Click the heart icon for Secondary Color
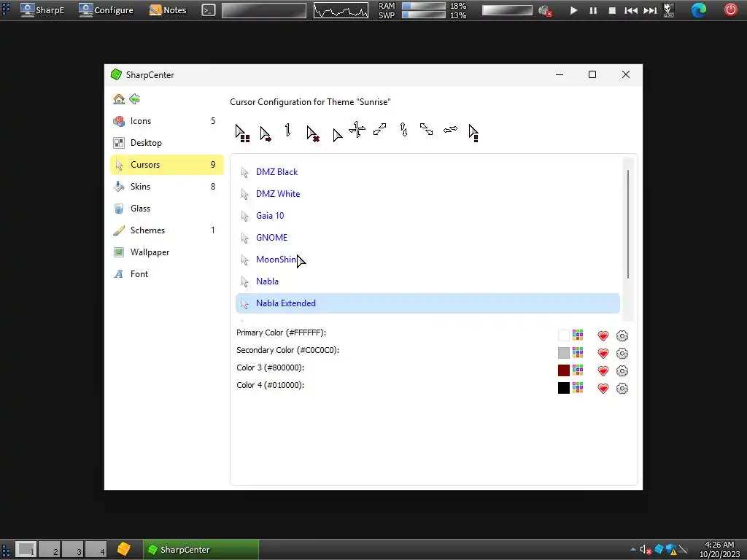The image size is (747, 560). [603, 354]
